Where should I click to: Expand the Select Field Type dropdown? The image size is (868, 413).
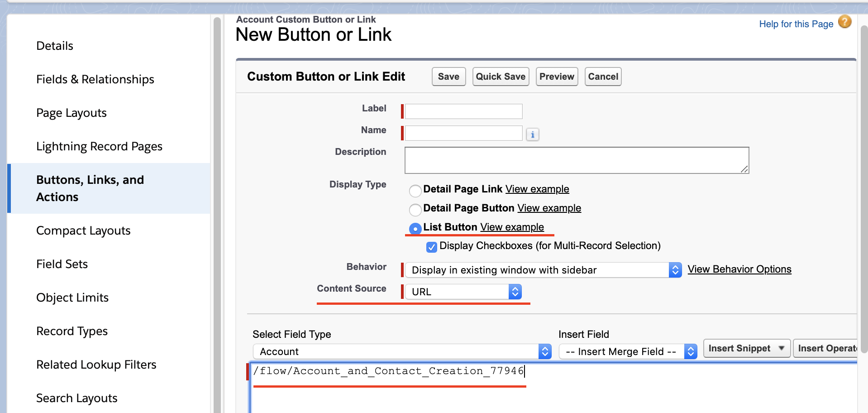402,352
